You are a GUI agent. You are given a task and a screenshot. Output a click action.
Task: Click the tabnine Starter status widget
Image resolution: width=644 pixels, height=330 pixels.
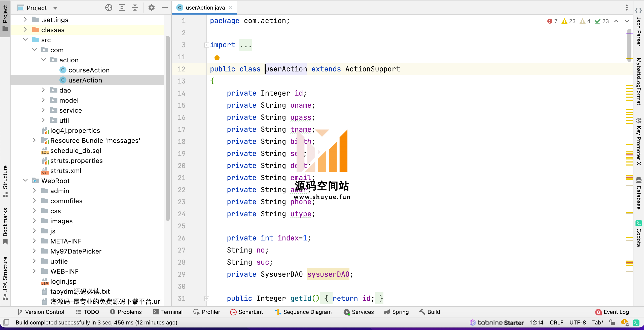[x=496, y=323]
